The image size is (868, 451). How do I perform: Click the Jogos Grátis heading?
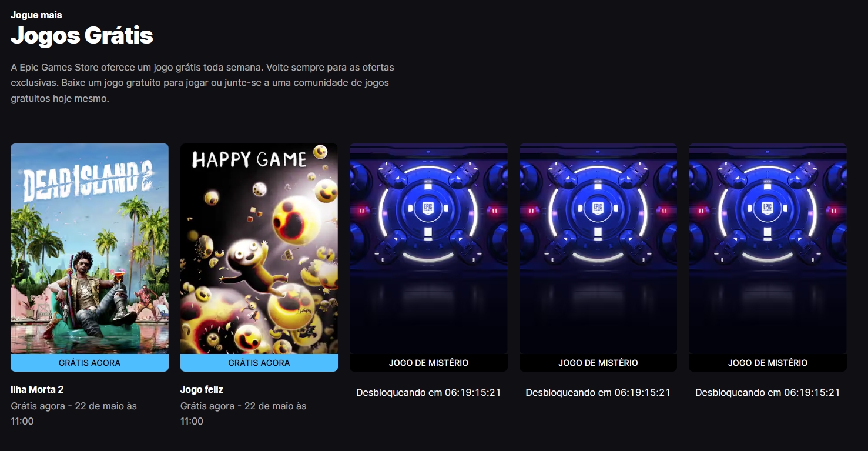(82, 35)
